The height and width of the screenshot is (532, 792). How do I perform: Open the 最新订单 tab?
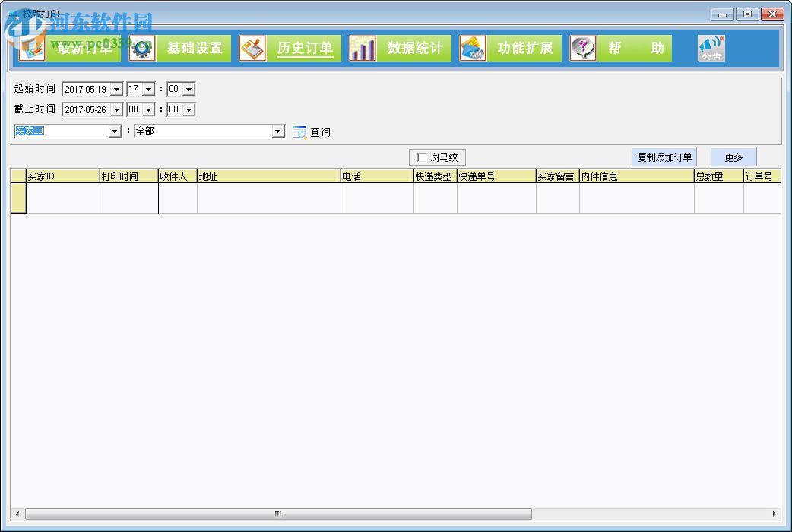84,49
